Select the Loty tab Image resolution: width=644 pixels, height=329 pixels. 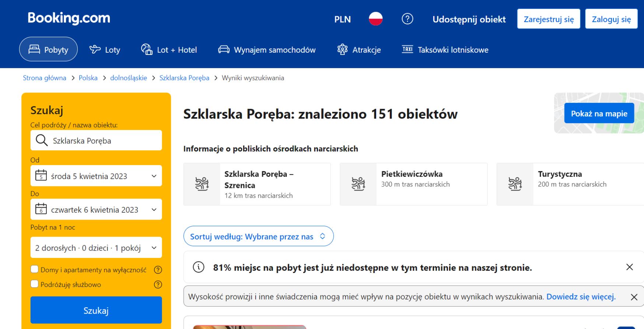[x=105, y=50]
